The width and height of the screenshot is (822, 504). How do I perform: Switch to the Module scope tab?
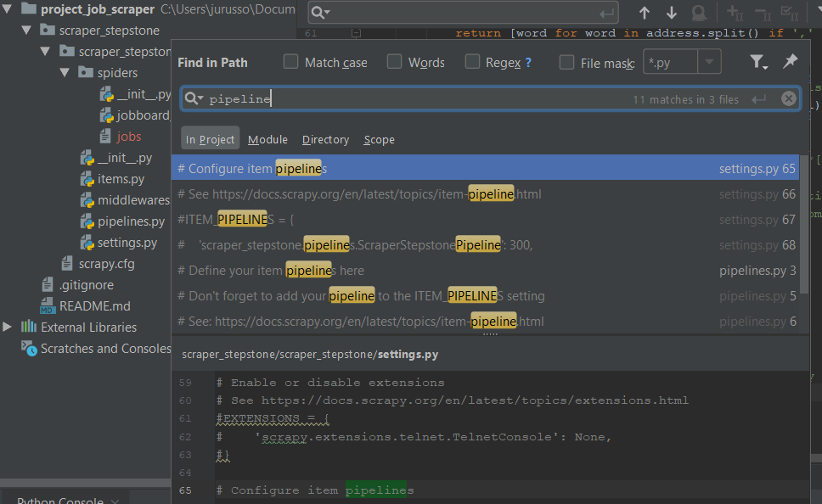[267, 139]
